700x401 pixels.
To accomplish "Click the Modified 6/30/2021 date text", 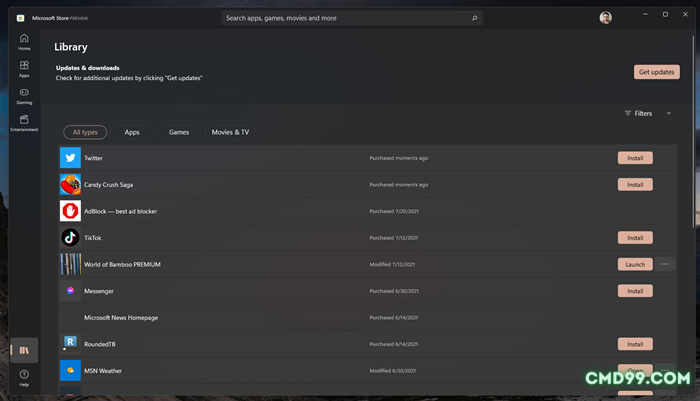I will click(x=392, y=371).
